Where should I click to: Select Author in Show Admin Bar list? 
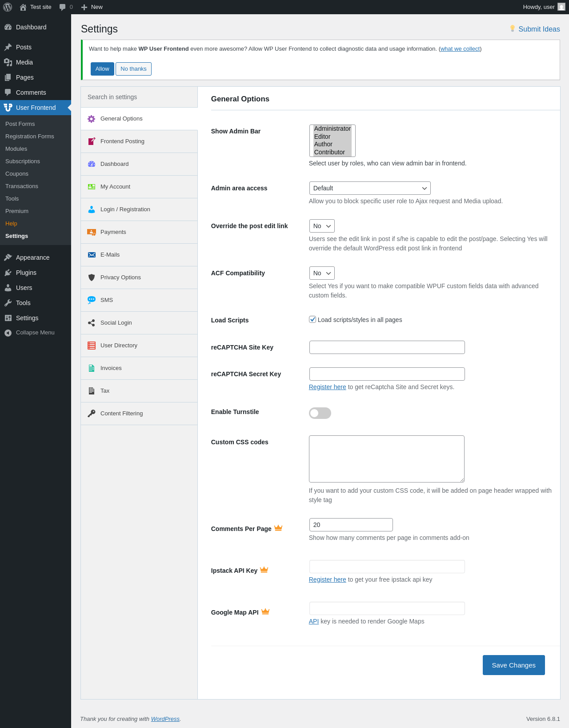(333, 144)
